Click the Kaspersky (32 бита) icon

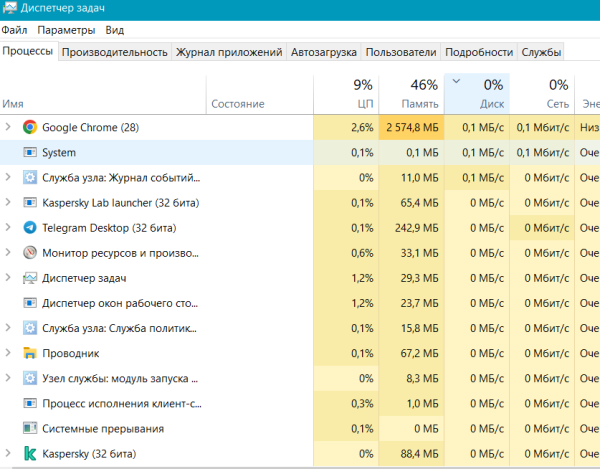[x=30, y=454]
